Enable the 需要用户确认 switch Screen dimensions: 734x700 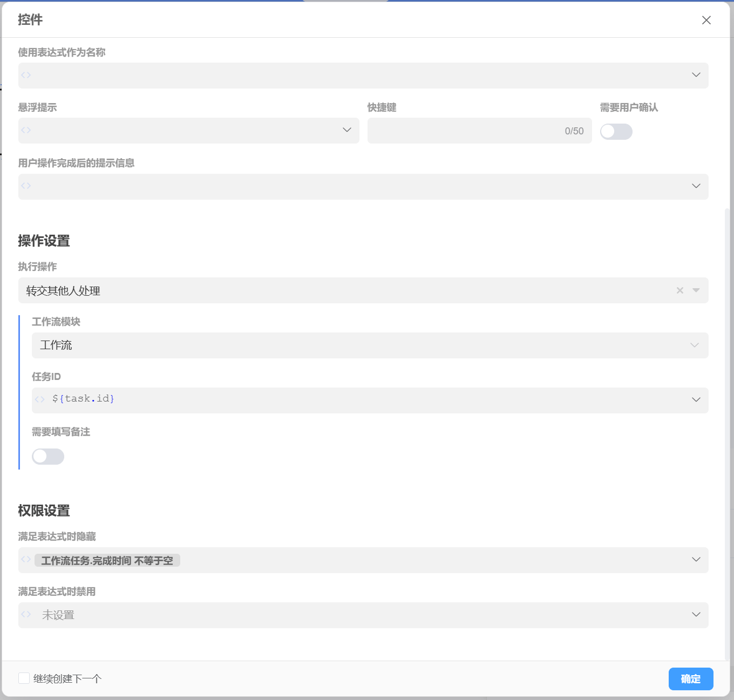tap(616, 132)
